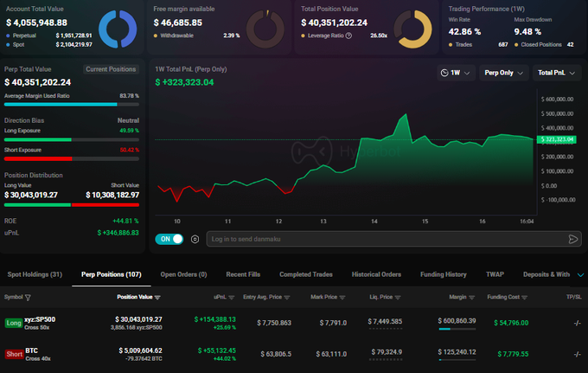Open the Funding History tab
This screenshot has width=588, height=373.
444,274
